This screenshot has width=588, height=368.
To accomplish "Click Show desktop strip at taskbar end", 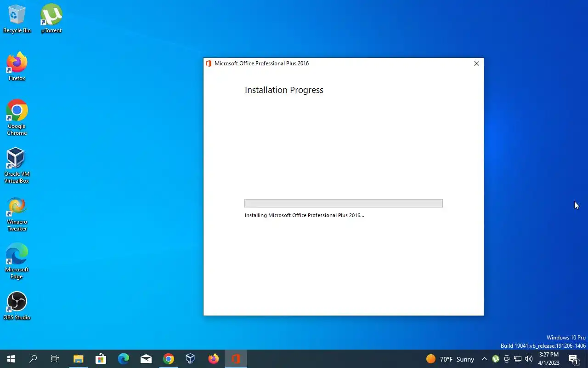I will click(x=587, y=359).
